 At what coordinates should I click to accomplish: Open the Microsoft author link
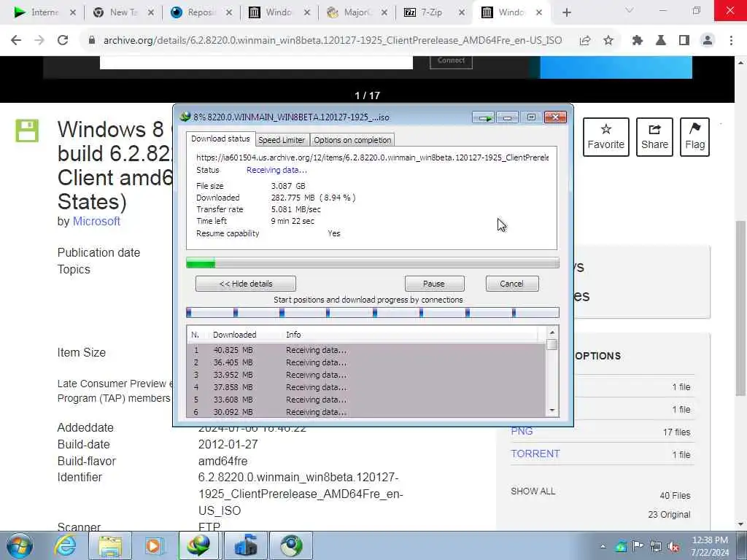[96, 222]
